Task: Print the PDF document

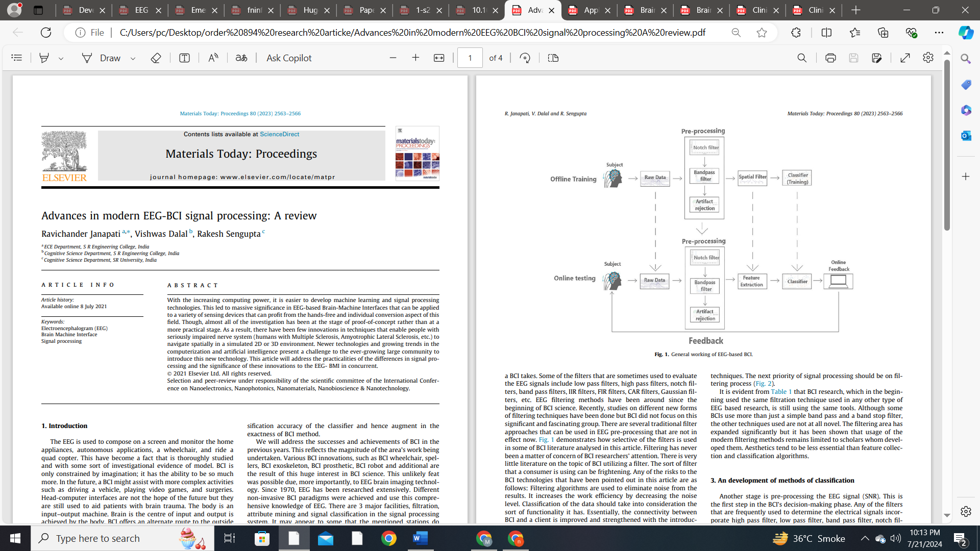Action: click(x=830, y=58)
